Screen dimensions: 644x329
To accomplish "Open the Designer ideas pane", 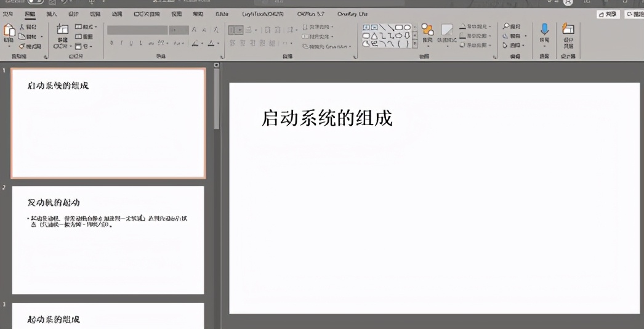I will point(568,34).
